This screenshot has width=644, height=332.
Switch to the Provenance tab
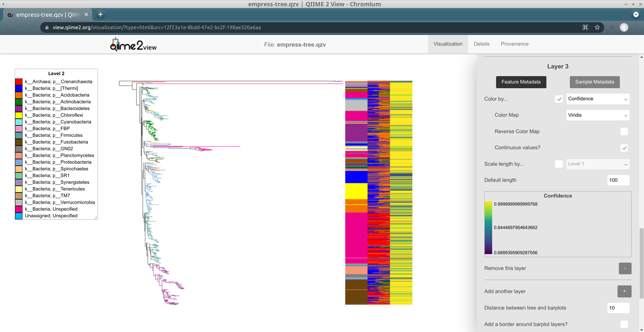click(x=515, y=44)
